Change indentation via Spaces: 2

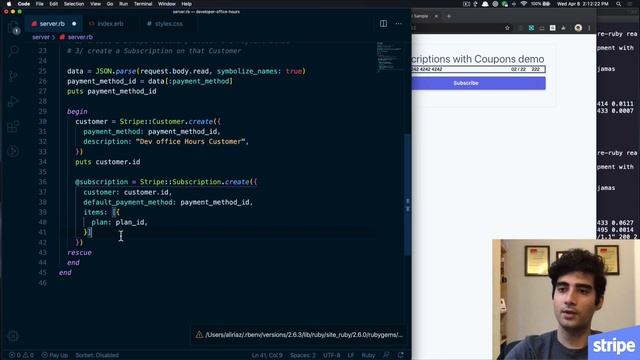tap(303, 355)
